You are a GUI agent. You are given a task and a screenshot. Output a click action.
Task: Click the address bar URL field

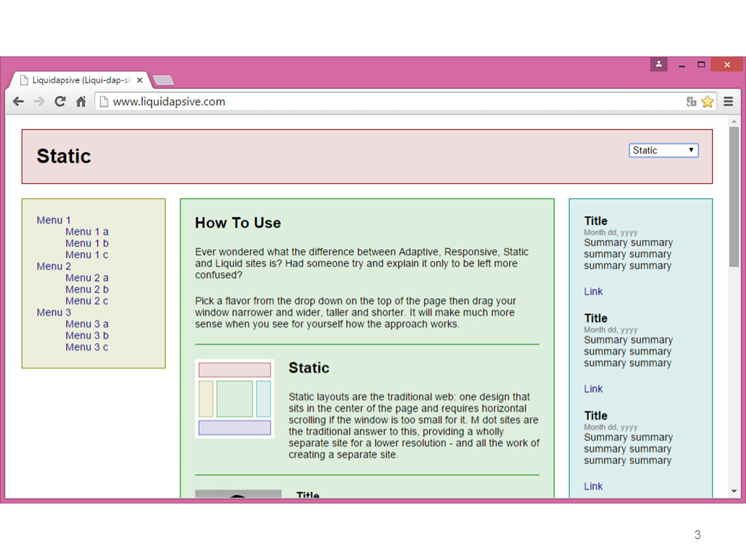coord(389,102)
